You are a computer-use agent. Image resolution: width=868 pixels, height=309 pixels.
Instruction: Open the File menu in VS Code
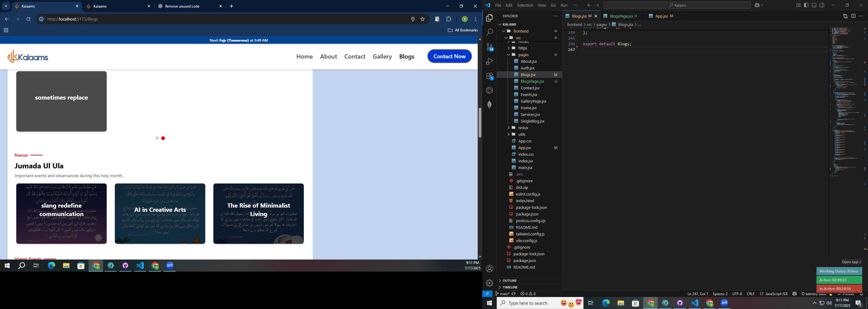tap(498, 5)
